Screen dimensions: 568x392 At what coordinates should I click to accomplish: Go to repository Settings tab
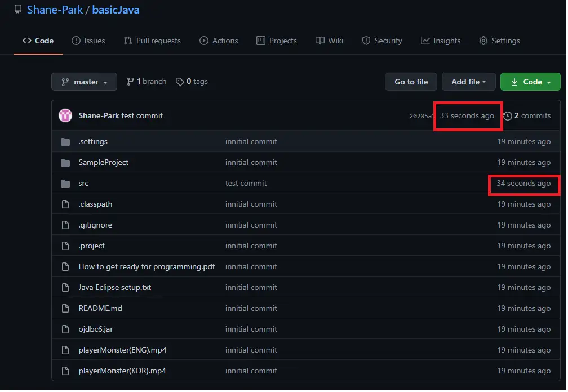[x=499, y=41]
